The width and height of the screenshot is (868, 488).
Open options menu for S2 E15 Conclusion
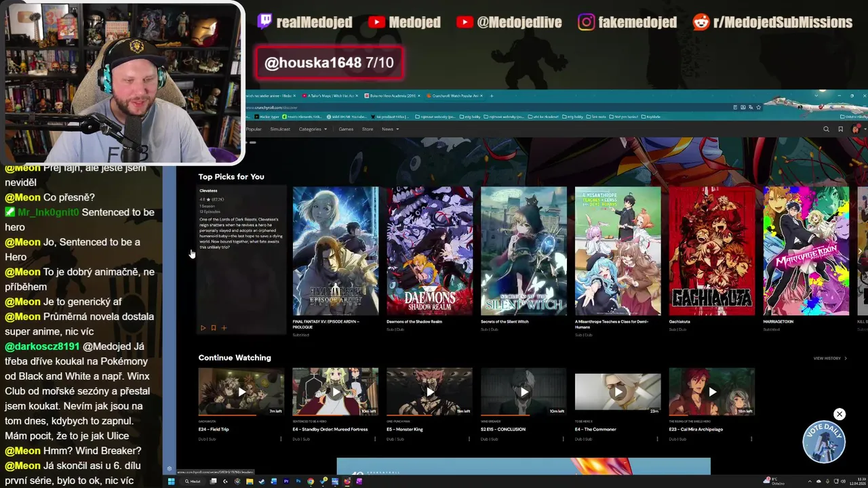[563, 439]
